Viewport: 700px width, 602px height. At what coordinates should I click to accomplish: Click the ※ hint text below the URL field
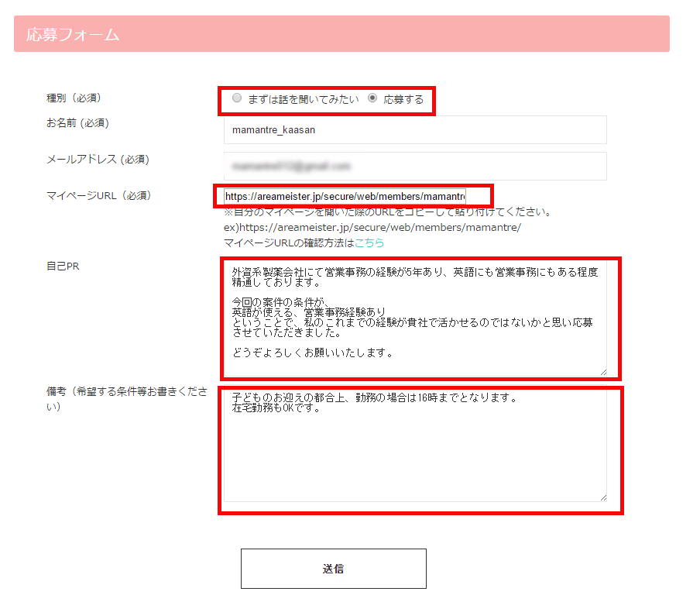(387, 212)
